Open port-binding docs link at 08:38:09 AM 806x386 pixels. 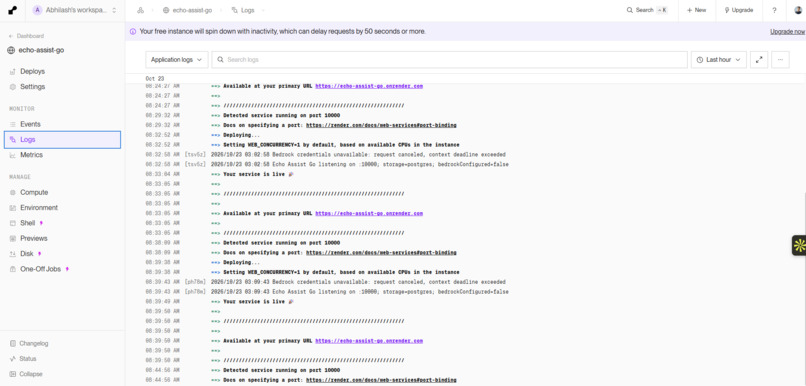coord(381,253)
